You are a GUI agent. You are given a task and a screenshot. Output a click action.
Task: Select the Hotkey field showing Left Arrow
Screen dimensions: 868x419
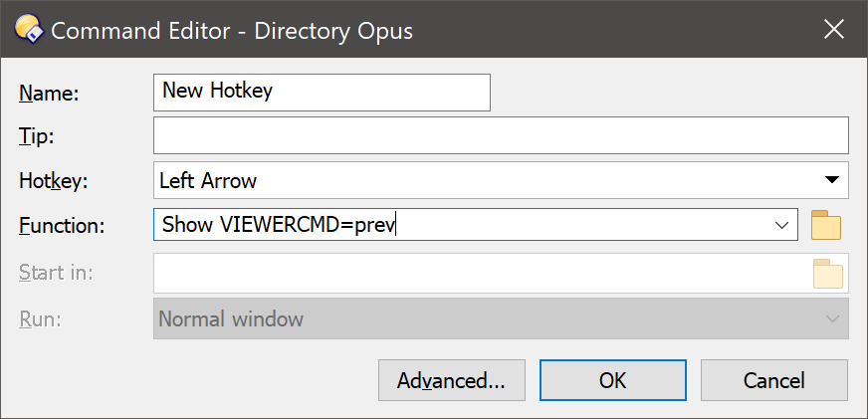pyautogui.click(x=501, y=180)
